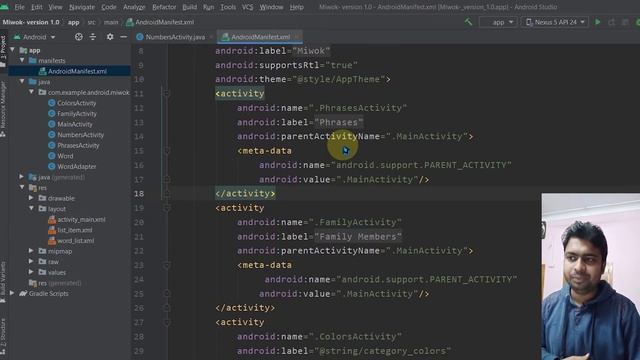Select AndroidManifest.xml in project tree
Screen dimensions: 640x360
[x=77, y=71]
